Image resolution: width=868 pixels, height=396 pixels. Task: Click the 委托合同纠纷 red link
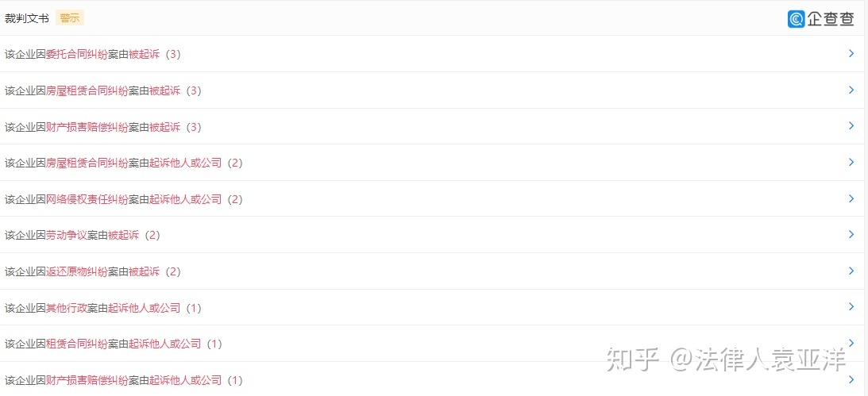click(77, 55)
